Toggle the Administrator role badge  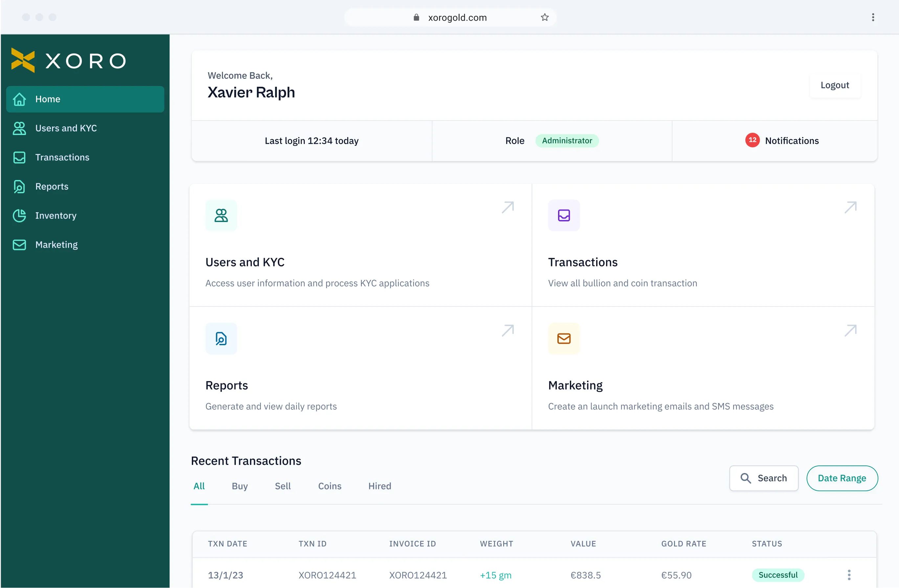point(567,141)
